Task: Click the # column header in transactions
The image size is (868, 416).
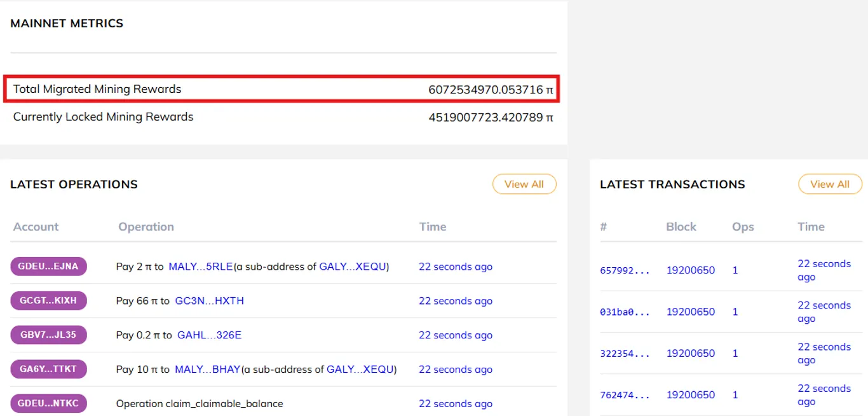Action: point(604,226)
